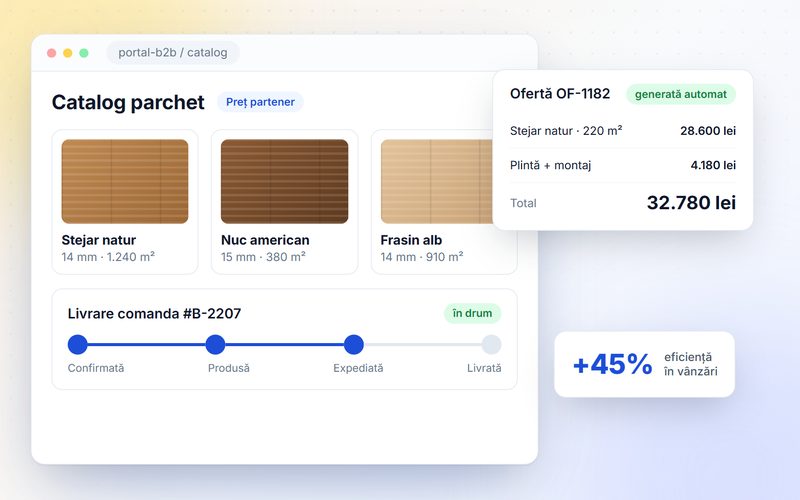The image size is (800, 500).
Task: Click the Preț partener badge
Action: 260,102
